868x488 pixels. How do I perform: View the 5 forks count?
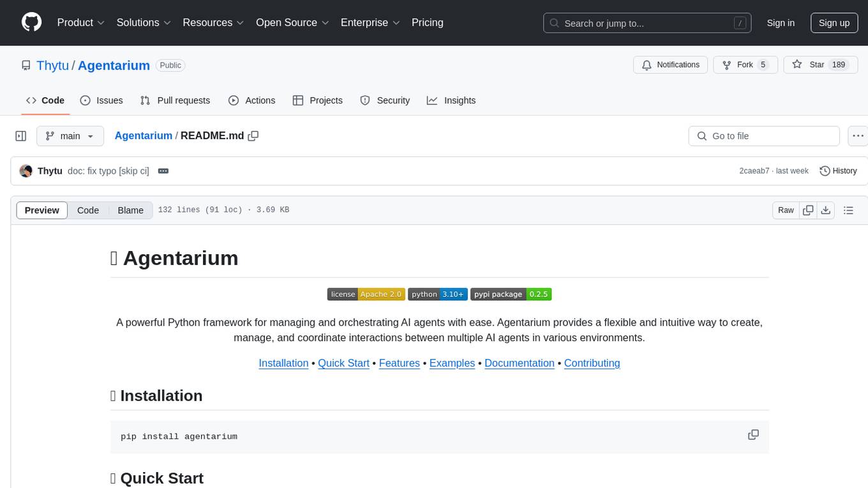763,65
